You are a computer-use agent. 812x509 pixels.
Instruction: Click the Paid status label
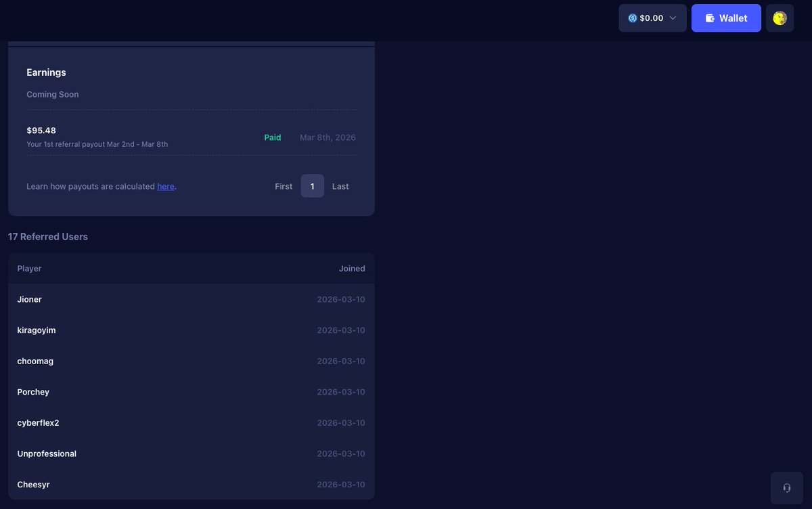[273, 137]
